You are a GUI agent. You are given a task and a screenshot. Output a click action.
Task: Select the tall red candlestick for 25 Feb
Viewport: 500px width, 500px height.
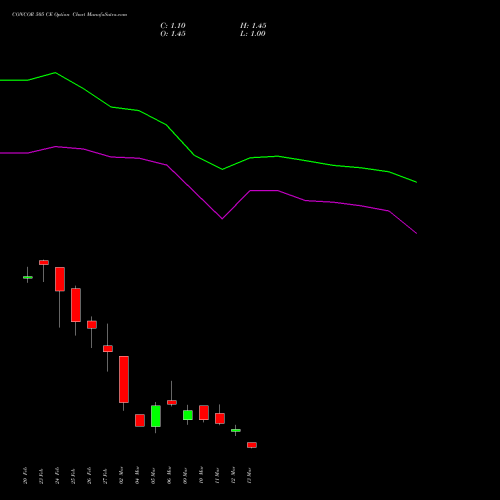76,305
